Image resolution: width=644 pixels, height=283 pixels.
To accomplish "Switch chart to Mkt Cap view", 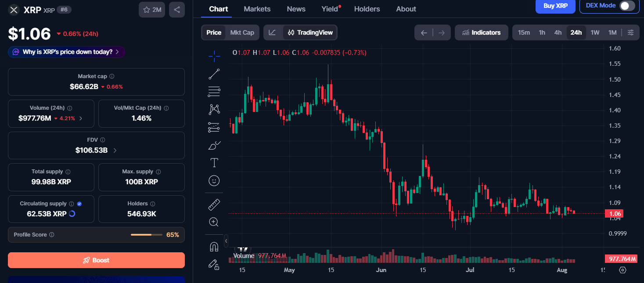I will [242, 32].
